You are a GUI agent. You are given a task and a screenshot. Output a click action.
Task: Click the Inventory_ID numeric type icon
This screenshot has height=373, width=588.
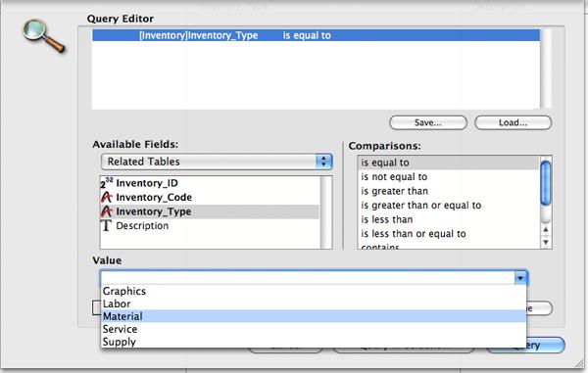click(x=107, y=183)
